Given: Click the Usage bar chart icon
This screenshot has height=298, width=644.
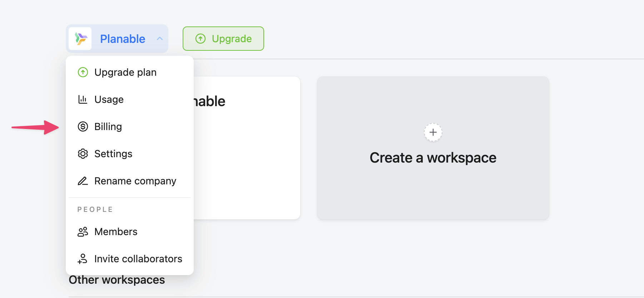Looking at the screenshot, I should (x=83, y=99).
